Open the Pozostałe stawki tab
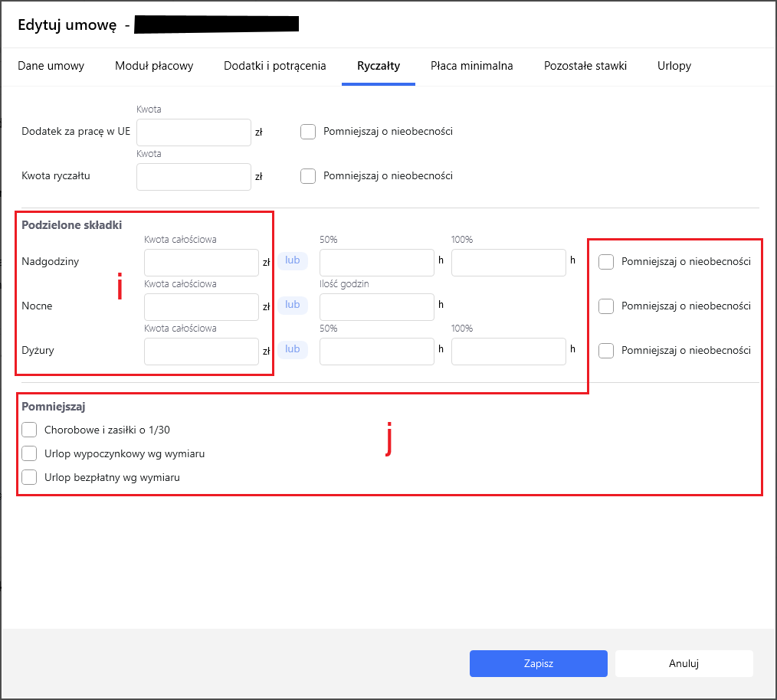This screenshot has height=700, width=777. (585, 66)
